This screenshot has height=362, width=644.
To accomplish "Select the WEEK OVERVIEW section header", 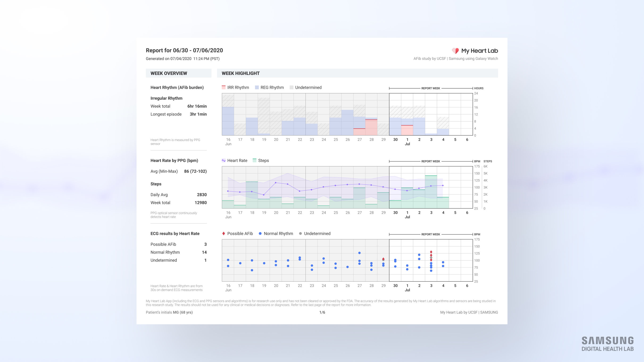I will pyautogui.click(x=179, y=73).
